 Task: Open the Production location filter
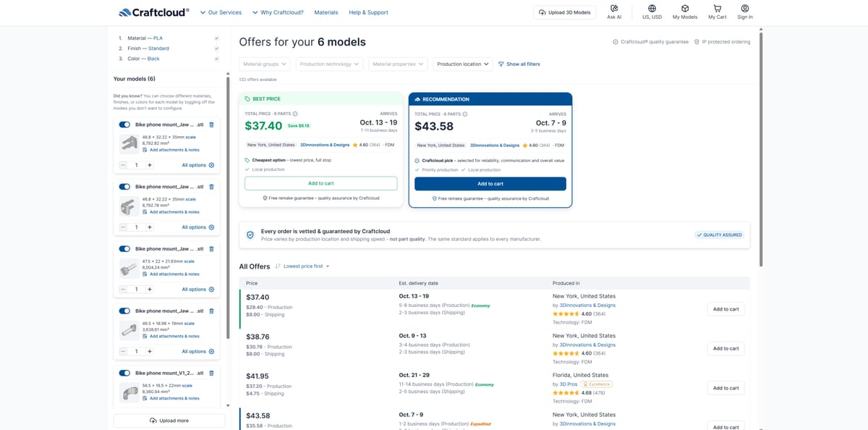(x=463, y=64)
